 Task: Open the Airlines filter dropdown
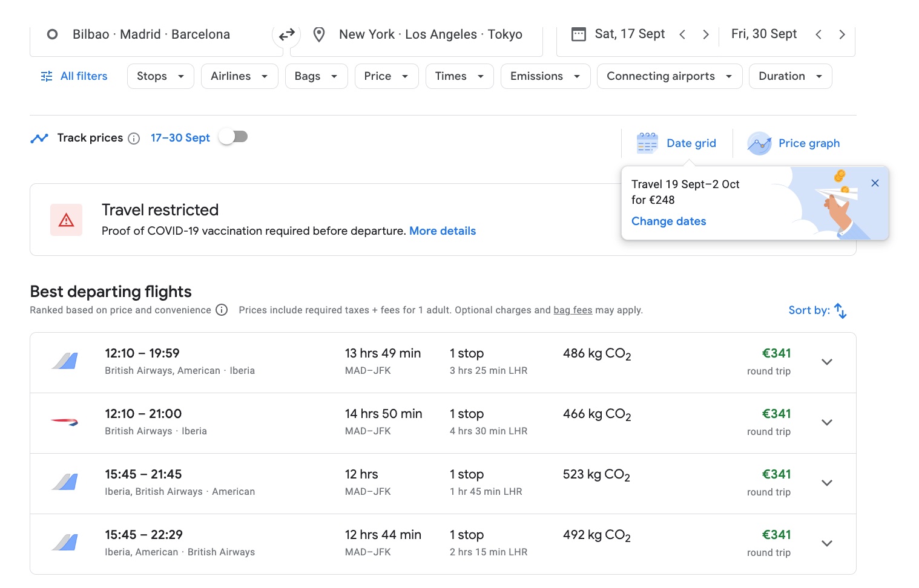coord(239,76)
